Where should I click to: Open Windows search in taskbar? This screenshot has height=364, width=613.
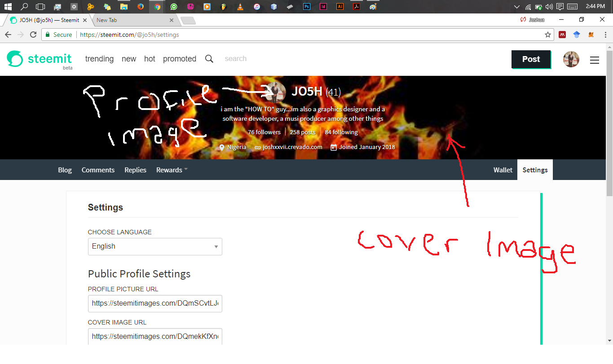coord(24,7)
